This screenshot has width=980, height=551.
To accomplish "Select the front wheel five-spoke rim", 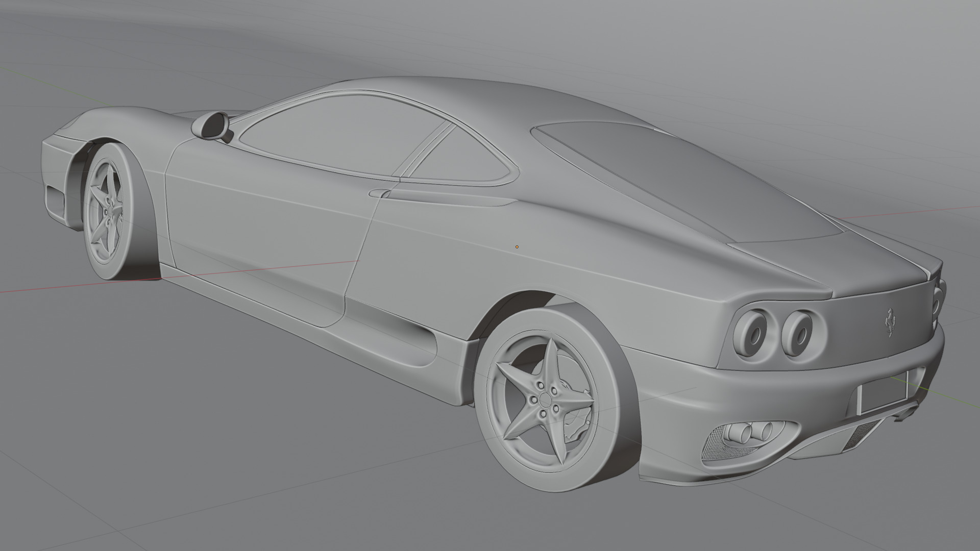I will 106,212.
